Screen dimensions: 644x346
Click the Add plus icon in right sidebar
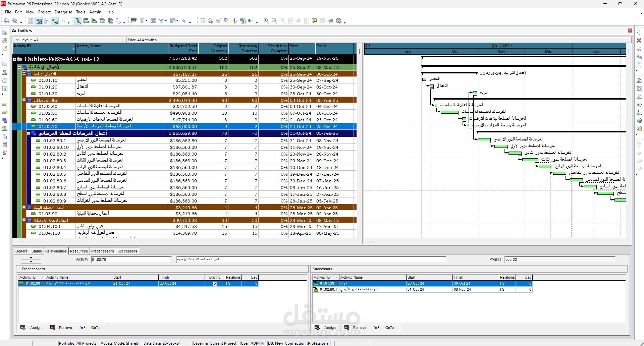pos(639,33)
